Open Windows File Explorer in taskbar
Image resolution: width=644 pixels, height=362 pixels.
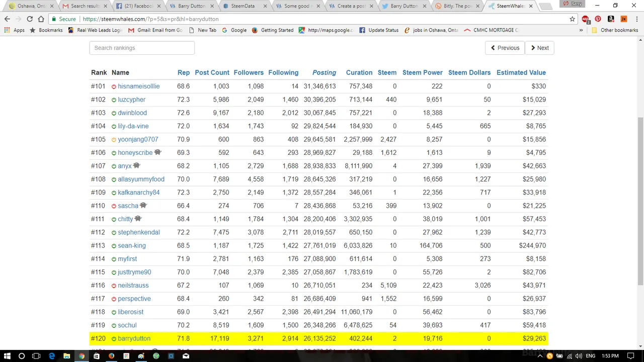[66, 356]
